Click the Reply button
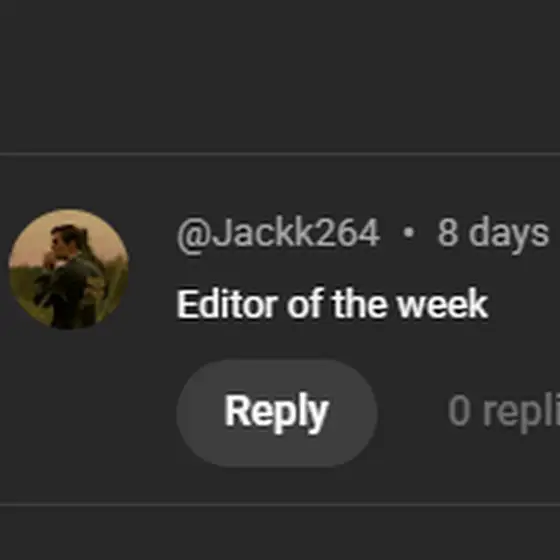This screenshot has width=560, height=560. click(x=277, y=413)
